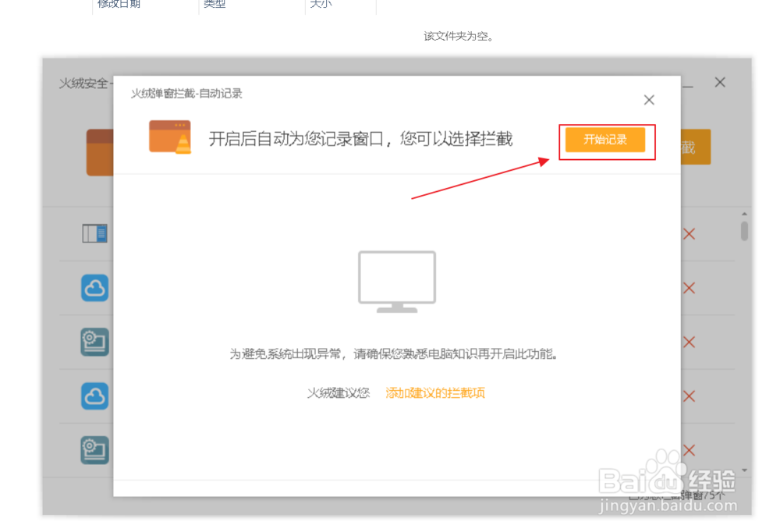Click the 开始记录 button
780x532 pixels.
(x=605, y=140)
